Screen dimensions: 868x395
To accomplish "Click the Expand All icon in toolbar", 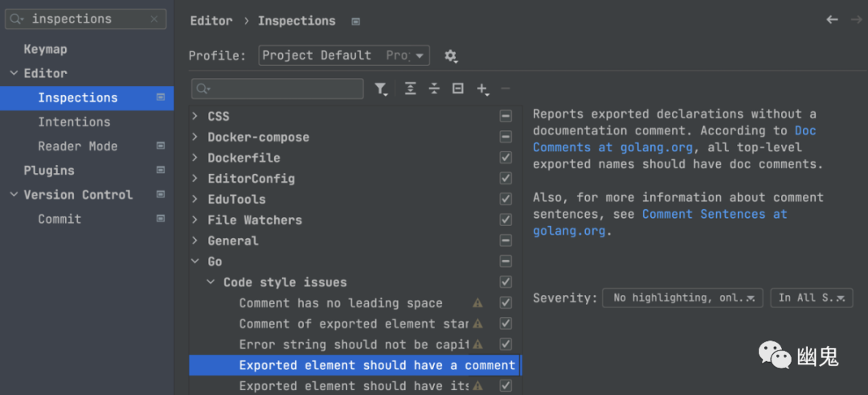I will tap(411, 88).
